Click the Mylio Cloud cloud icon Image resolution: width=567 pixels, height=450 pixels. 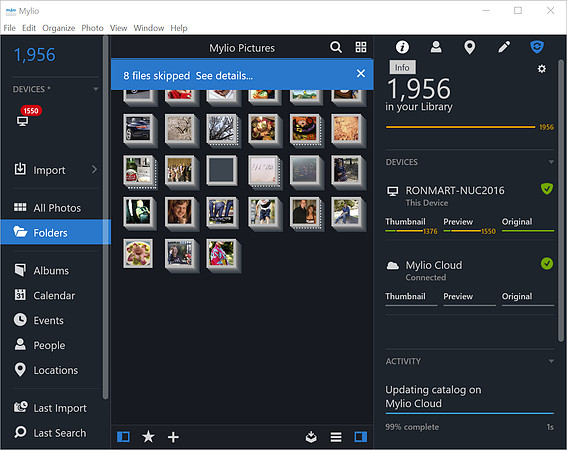tap(393, 266)
